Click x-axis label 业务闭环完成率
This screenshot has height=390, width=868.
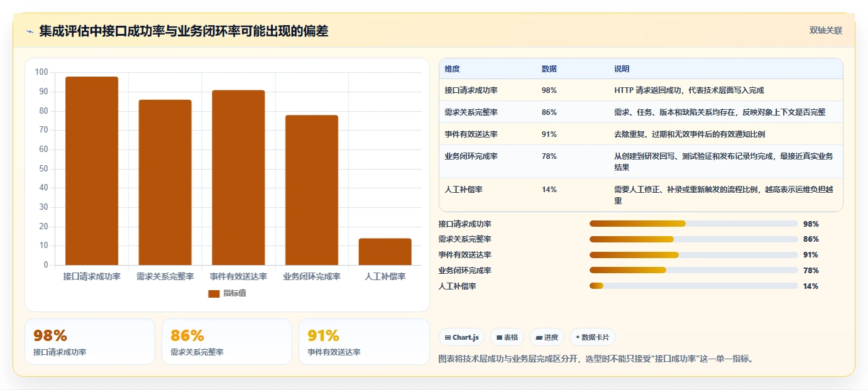point(312,277)
